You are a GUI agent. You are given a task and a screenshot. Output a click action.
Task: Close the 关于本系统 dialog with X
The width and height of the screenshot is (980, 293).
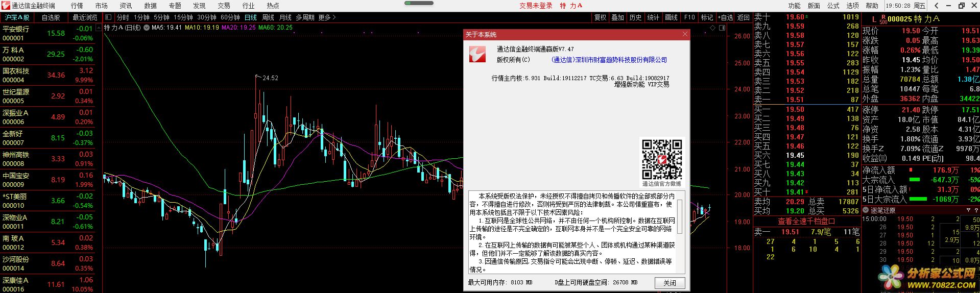(x=685, y=34)
